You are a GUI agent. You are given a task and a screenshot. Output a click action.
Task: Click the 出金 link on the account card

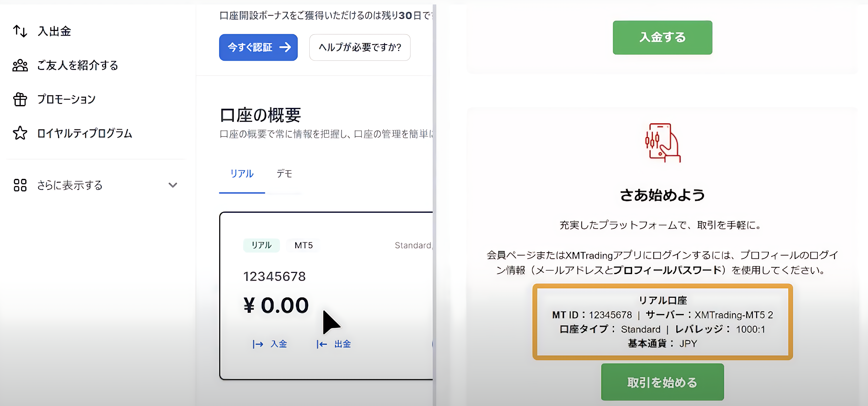[342, 344]
